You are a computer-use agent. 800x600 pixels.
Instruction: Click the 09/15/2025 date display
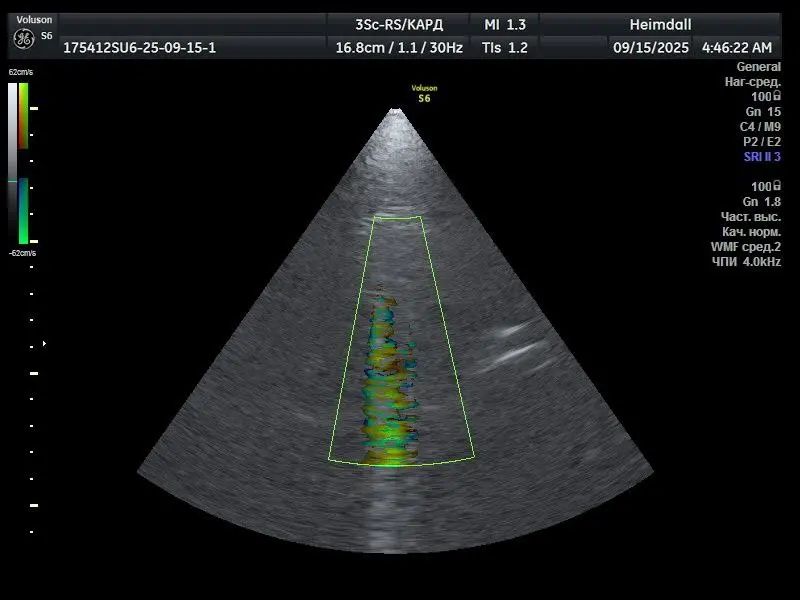650,47
